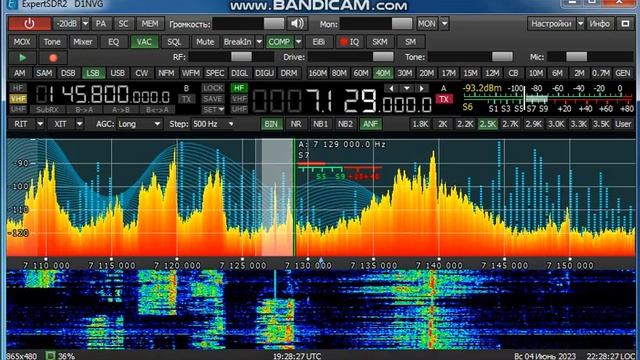Screen dimensions: 640x360
Task: Open the Mixer panel
Action: pyautogui.click(x=83, y=42)
